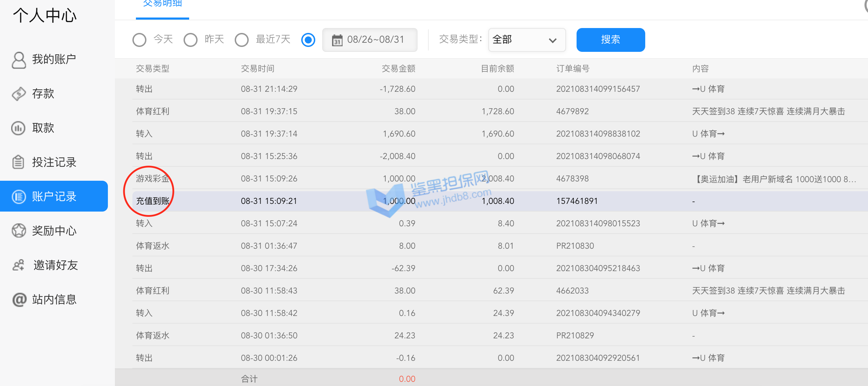Select the 最近7天 radio button
Screen dimensions: 868x386
242,40
